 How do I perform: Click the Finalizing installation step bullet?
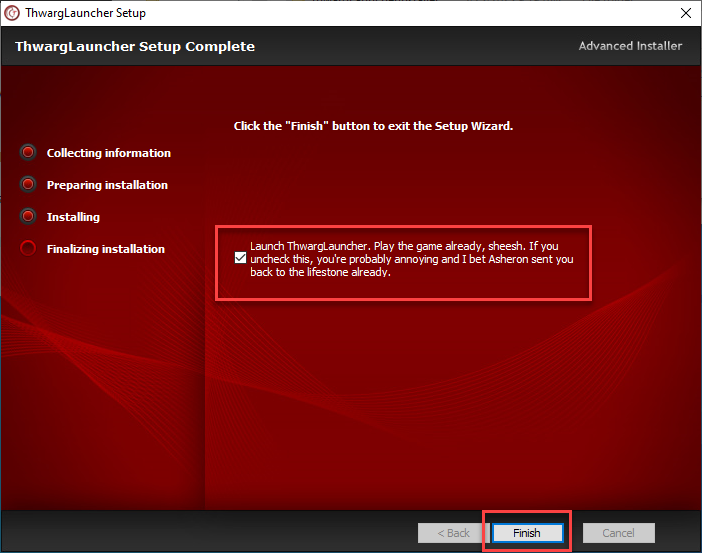click(28, 249)
